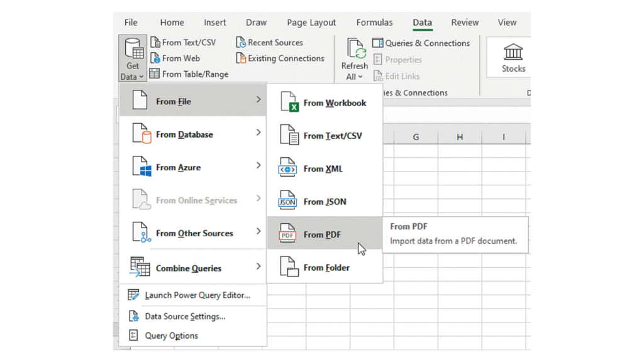Screen dimensions: 644x362
Task: Click the Queries & Connections button label
Action: pyautogui.click(x=428, y=43)
